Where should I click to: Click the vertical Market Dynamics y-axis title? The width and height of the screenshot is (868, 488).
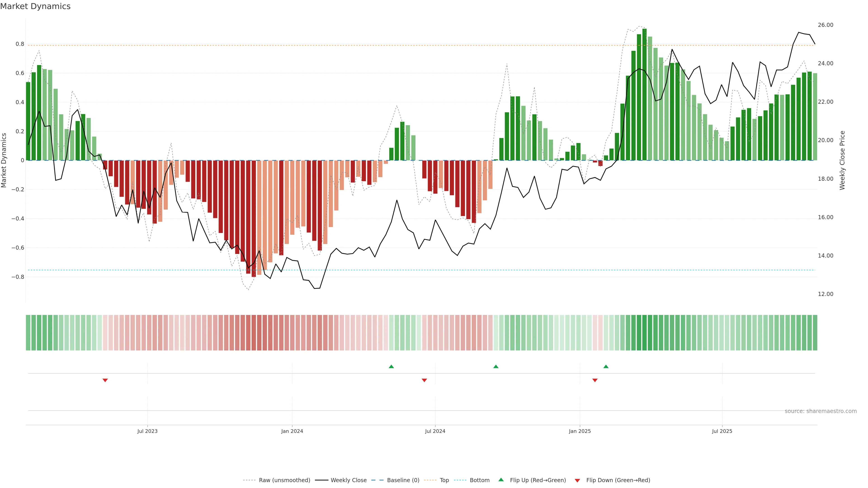[4, 160]
